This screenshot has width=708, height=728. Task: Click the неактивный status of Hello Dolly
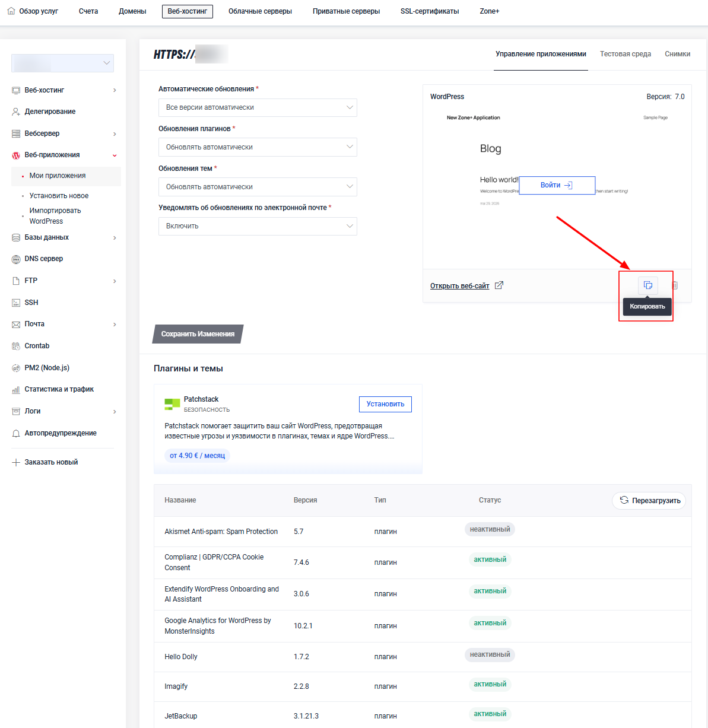pos(490,655)
